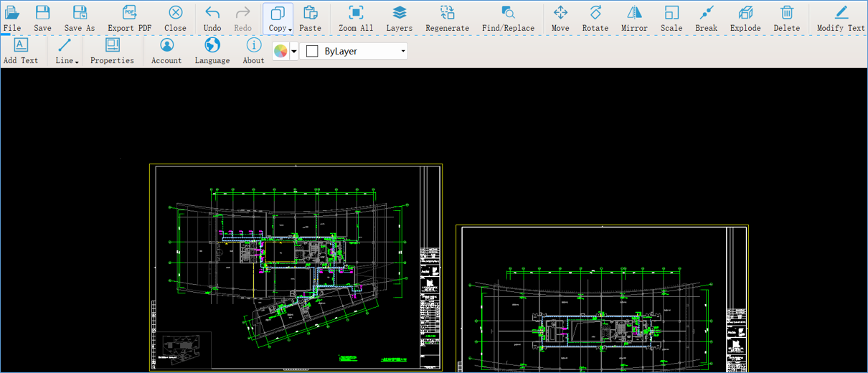Click the Paste tool
The width and height of the screenshot is (868, 373).
pos(311,19)
